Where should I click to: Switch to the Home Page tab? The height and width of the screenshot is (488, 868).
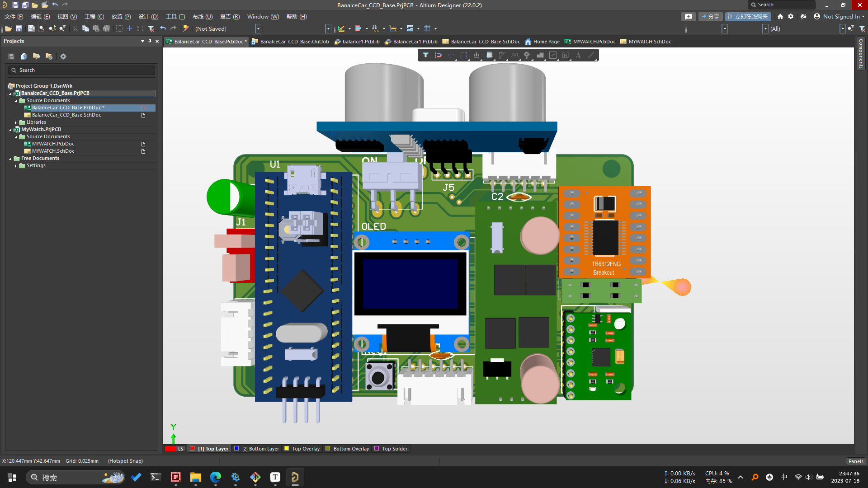[x=542, y=42]
